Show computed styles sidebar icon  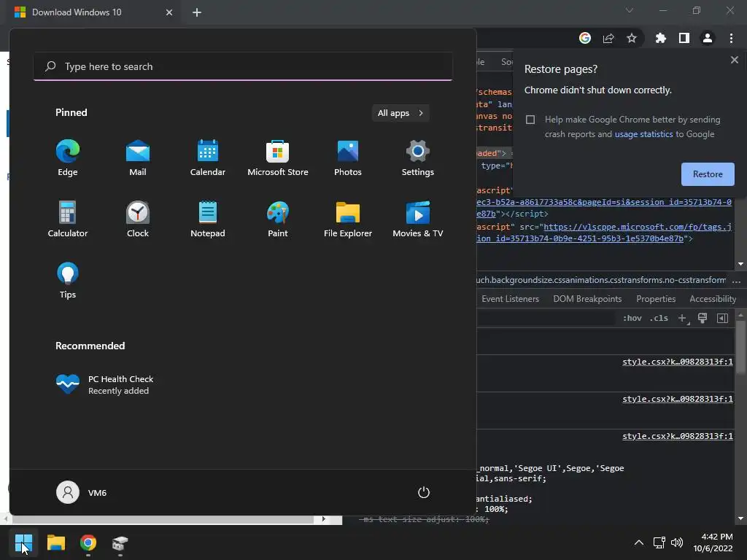click(723, 318)
